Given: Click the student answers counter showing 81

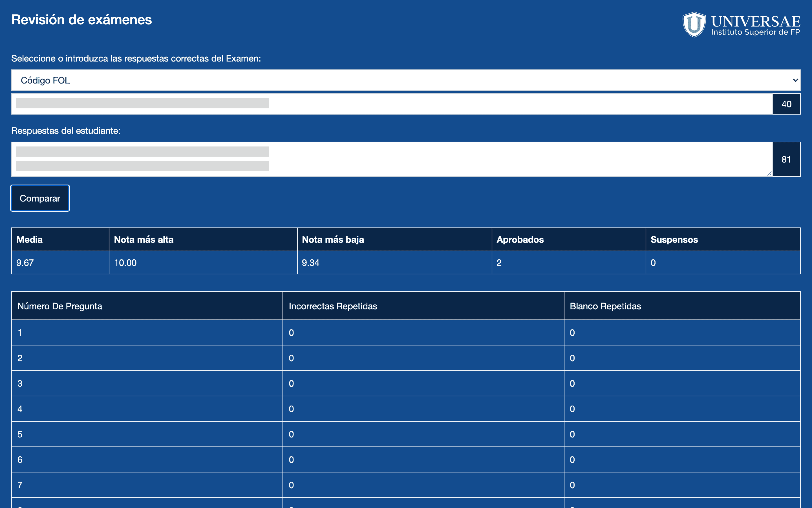Looking at the screenshot, I should click(787, 159).
